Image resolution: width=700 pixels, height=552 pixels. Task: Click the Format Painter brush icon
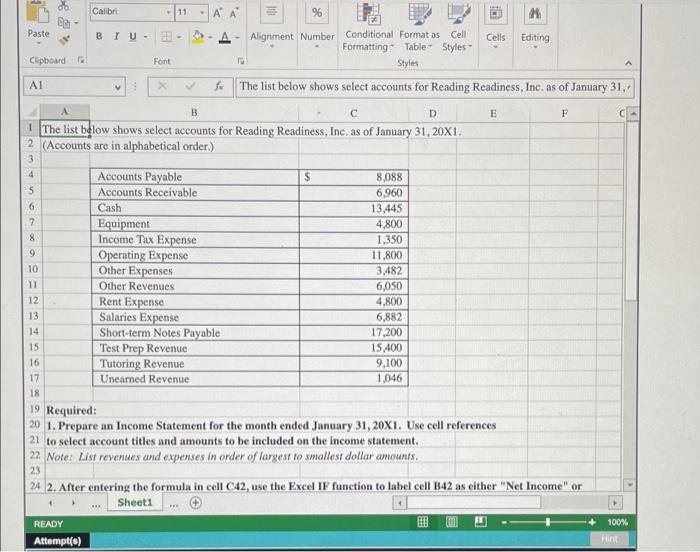tap(64, 40)
